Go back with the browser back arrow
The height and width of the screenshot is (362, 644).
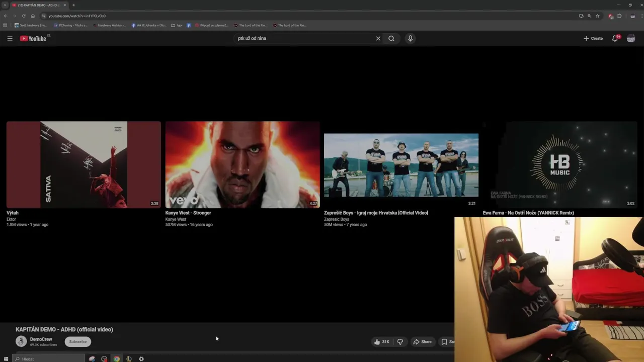[6, 16]
